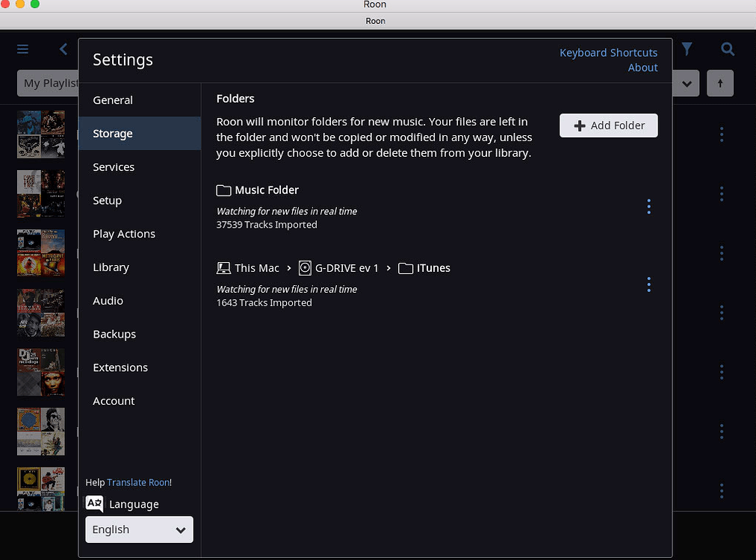Click the 'iTunes' path label
This screenshot has height=560, width=756.
(x=433, y=268)
